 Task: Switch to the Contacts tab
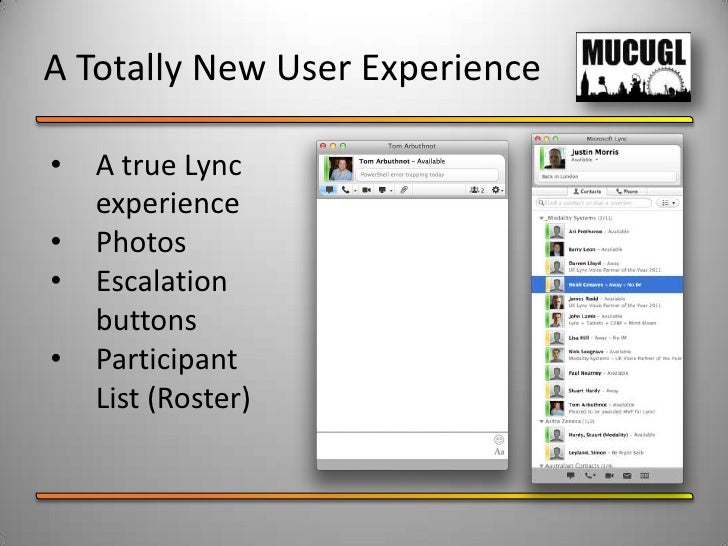[587, 191]
